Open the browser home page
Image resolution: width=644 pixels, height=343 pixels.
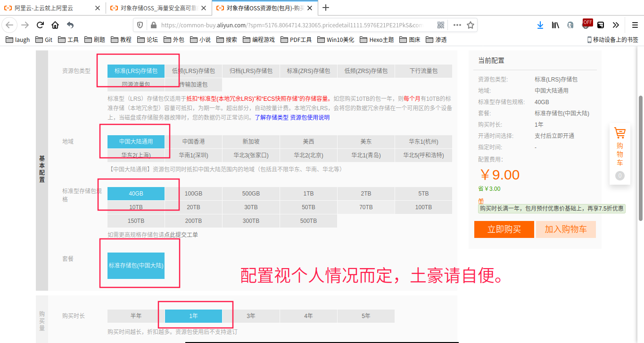55,25
